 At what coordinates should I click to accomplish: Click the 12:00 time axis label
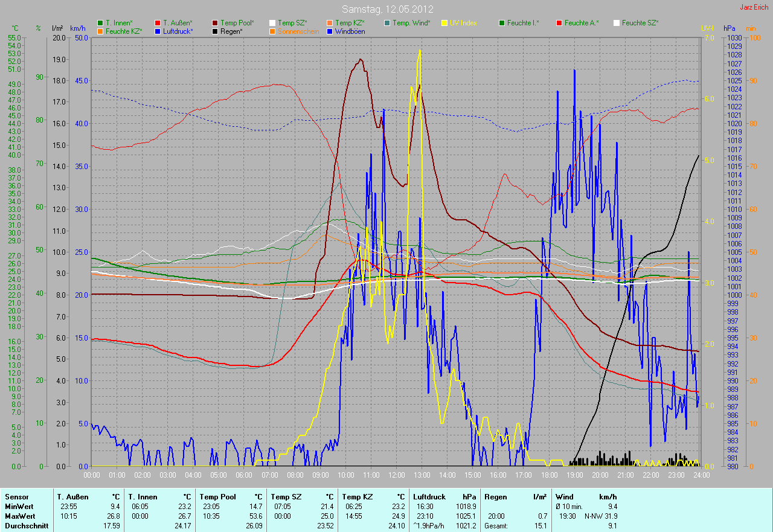(396, 475)
